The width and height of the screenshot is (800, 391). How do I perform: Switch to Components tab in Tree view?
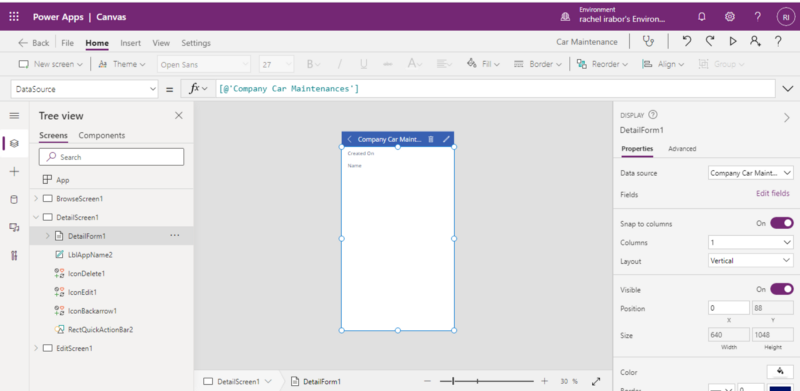click(102, 135)
